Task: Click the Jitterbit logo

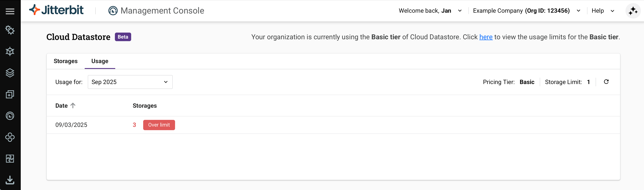Action: click(56, 10)
